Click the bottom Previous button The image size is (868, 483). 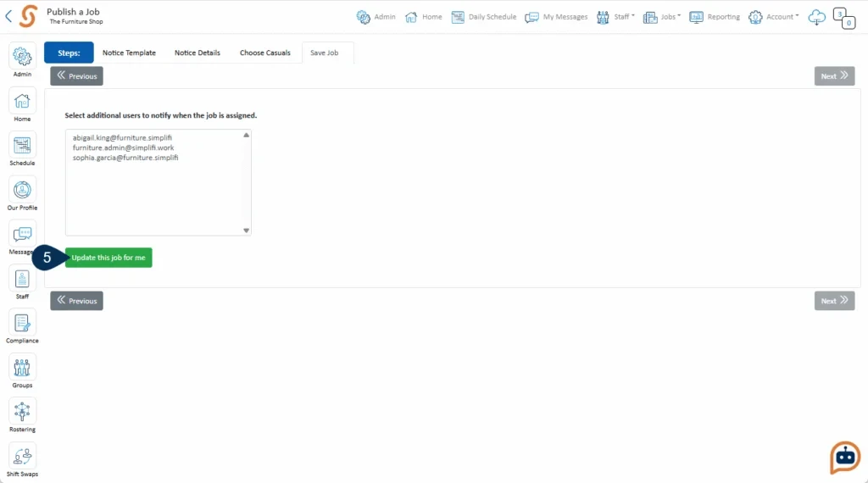pos(76,301)
